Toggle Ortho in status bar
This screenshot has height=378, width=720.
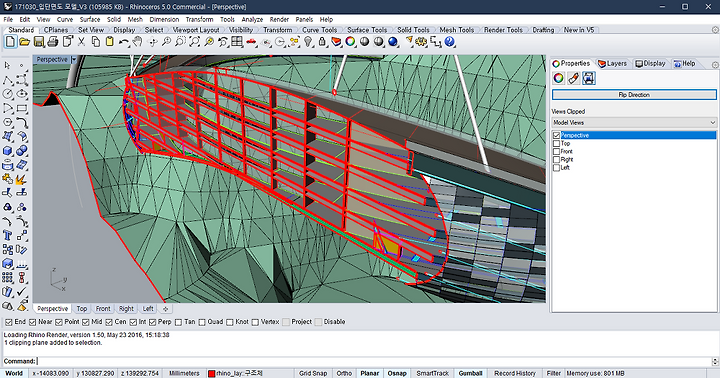344,373
